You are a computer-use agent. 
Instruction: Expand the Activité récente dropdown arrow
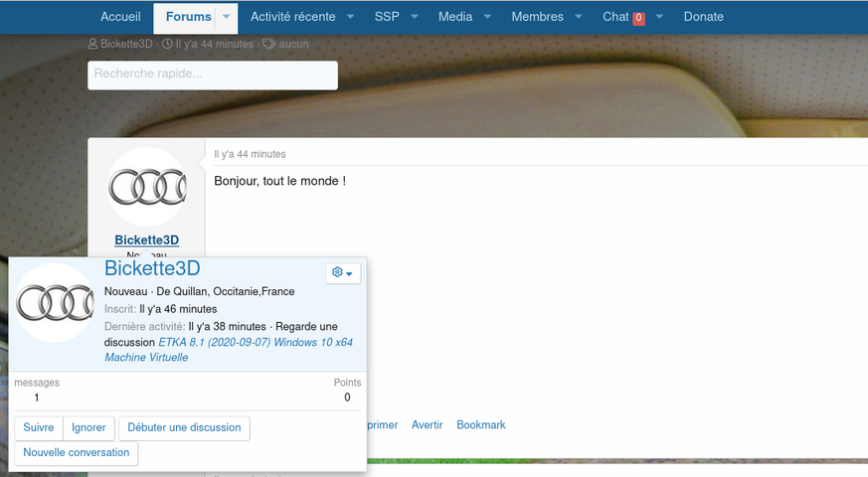point(350,17)
